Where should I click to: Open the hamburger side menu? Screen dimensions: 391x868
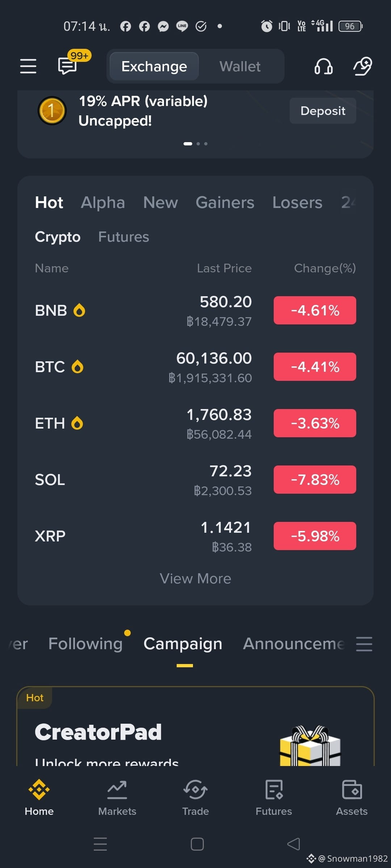[x=28, y=66]
